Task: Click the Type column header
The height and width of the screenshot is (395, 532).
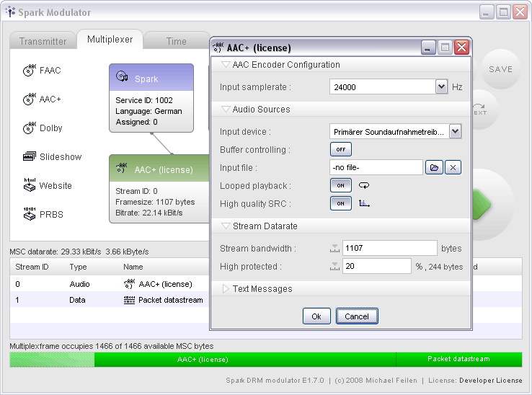Action: click(x=78, y=267)
